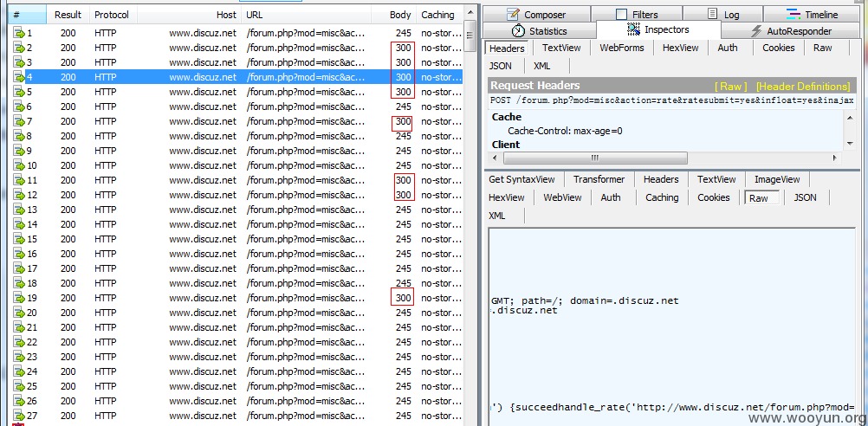Sort sessions by Result column header
868x426 pixels.
(x=68, y=15)
